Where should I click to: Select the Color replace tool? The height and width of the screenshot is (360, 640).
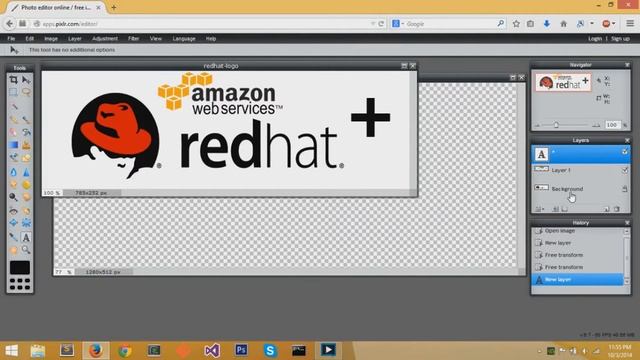point(13,158)
